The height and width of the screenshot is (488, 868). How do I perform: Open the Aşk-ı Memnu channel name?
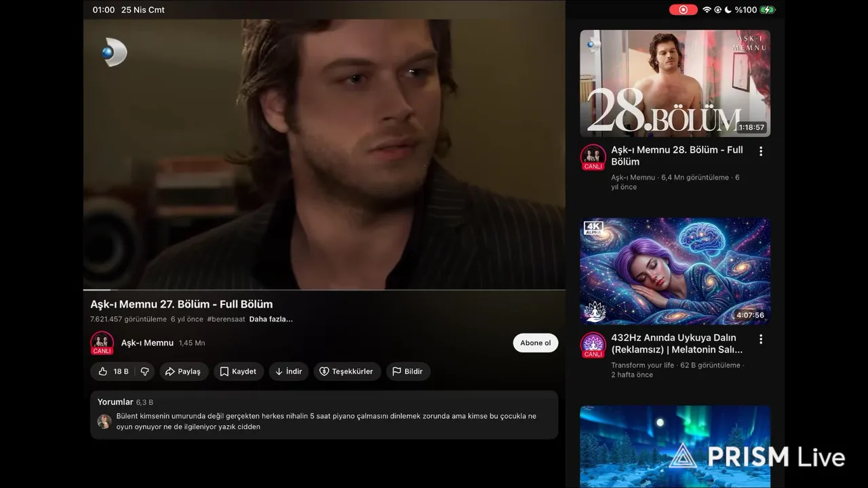tap(147, 343)
